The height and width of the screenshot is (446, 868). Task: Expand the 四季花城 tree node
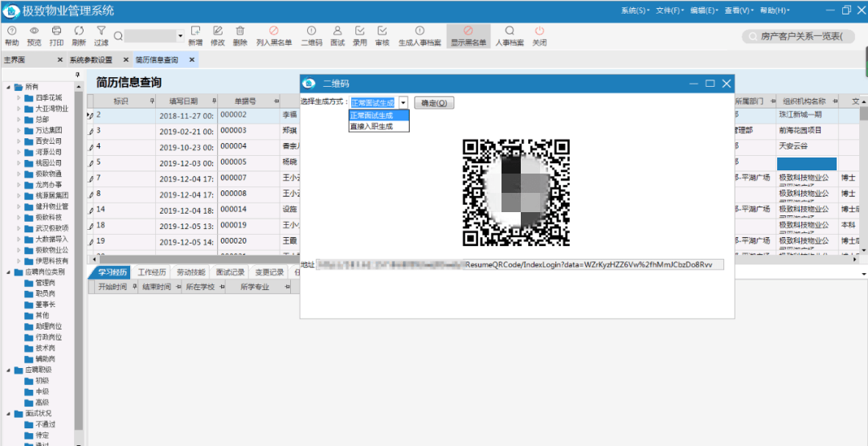coord(18,97)
